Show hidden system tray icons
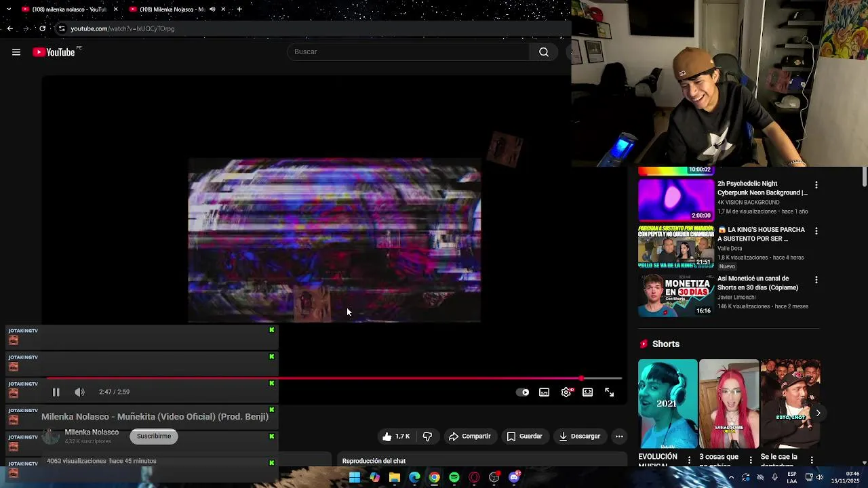This screenshot has width=868, height=488. pyautogui.click(x=731, y=478)
